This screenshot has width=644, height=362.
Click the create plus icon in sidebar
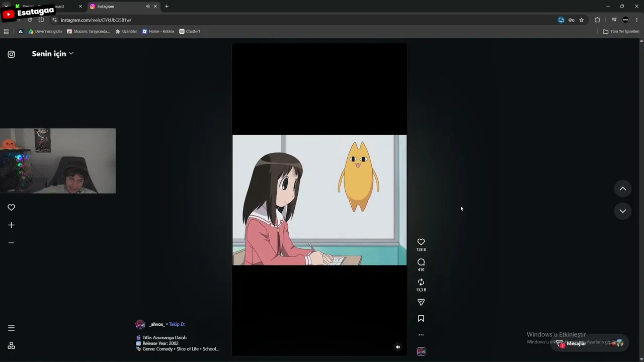point(11,225)
